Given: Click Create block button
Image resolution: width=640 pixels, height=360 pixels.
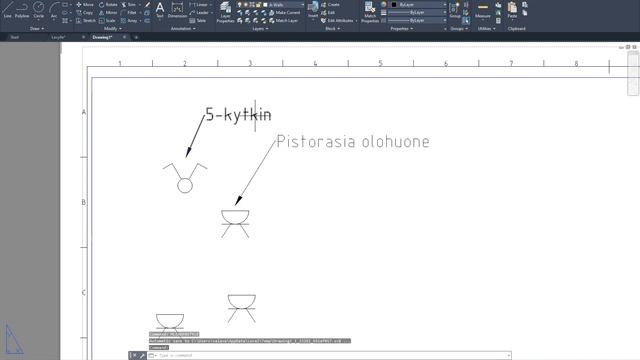Looking at the screenshot, I should click(x=331, y=4).
